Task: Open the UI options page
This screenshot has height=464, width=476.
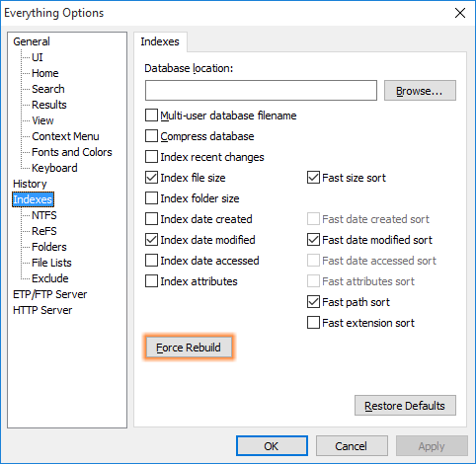Action: [x=38, y=57]
